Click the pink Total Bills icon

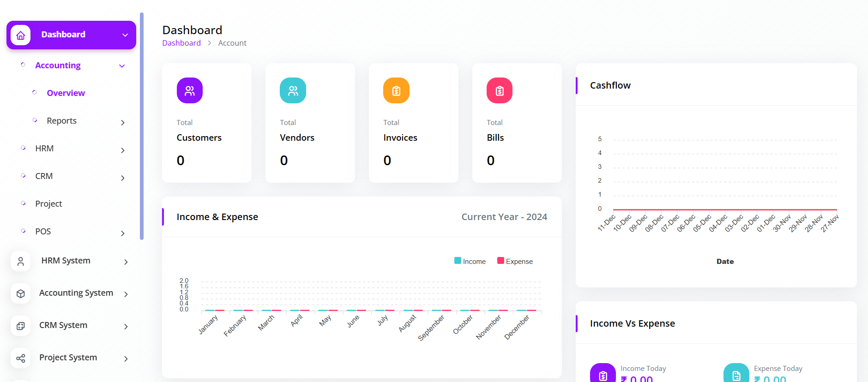500,90
